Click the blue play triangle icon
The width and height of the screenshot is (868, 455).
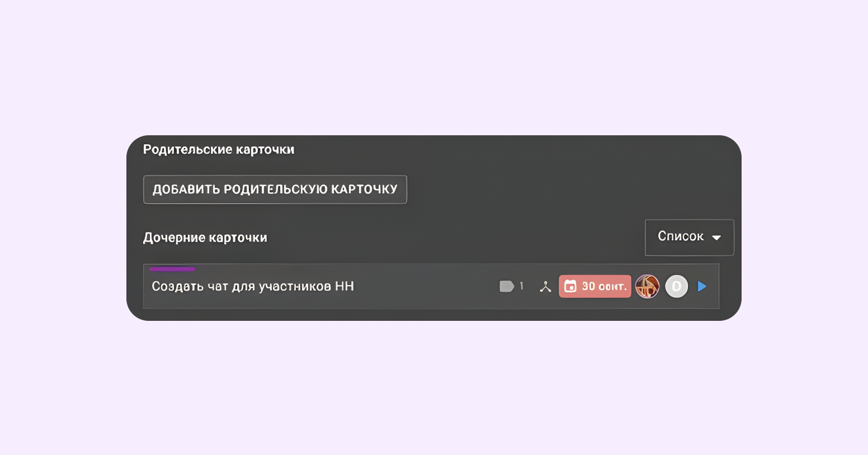702,286
